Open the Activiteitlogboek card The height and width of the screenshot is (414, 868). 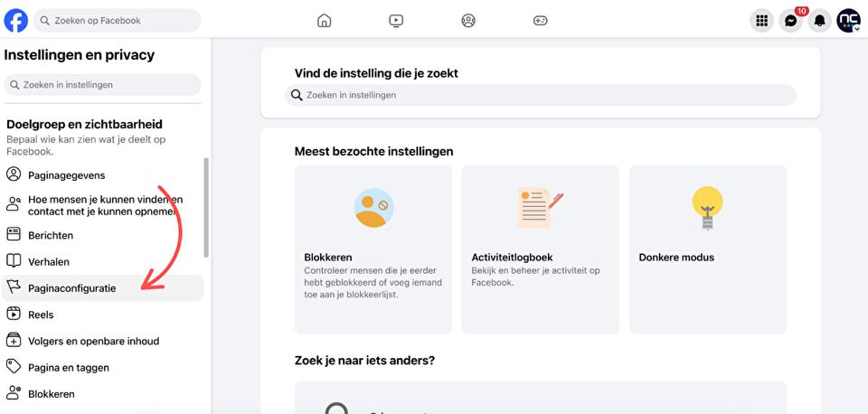(540, 249)
